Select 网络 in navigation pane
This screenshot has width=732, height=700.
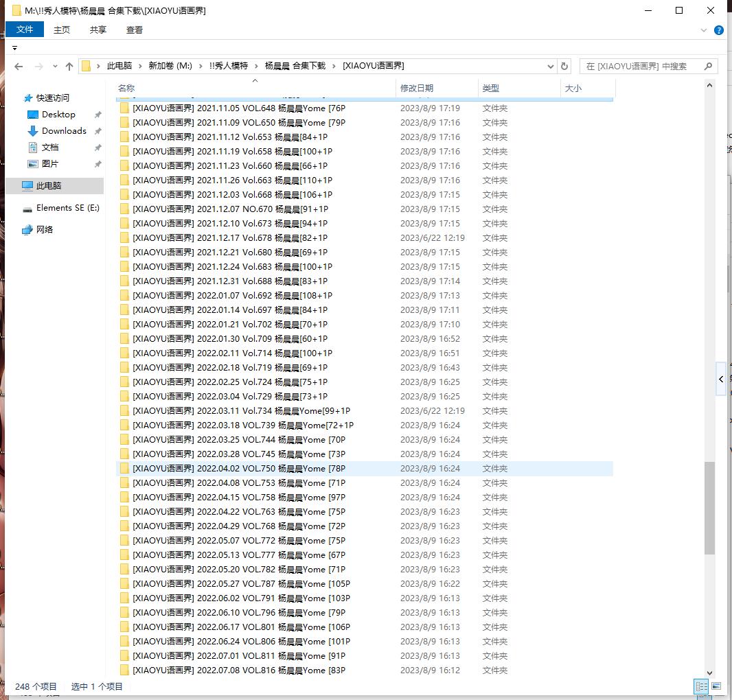(x=45, y=230)
